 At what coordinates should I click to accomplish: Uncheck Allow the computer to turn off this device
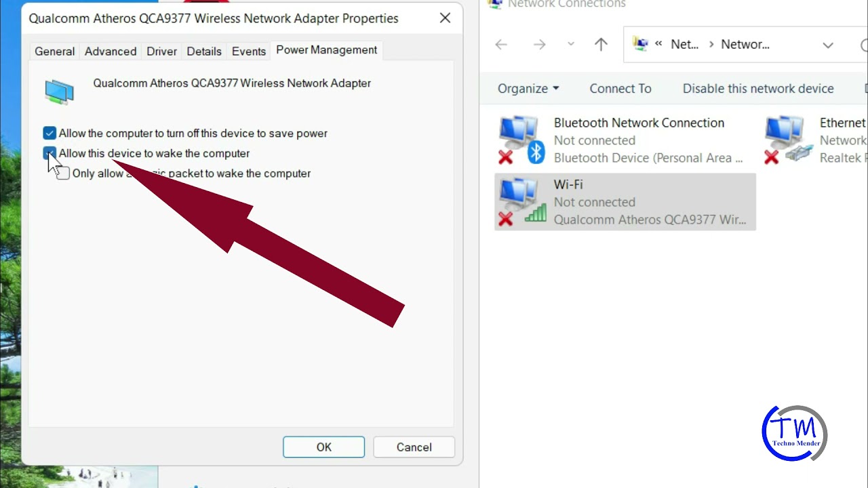click(x=50, y=134)
